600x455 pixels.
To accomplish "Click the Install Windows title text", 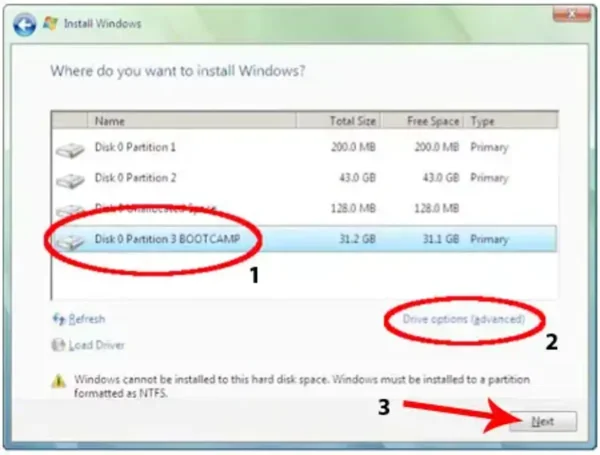I will click(103, 24).
